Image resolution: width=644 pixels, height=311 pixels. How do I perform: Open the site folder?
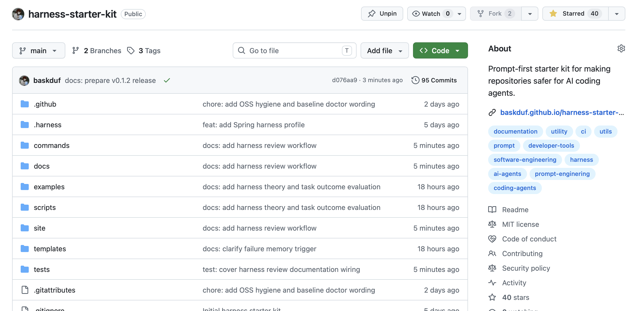[40, 228]
